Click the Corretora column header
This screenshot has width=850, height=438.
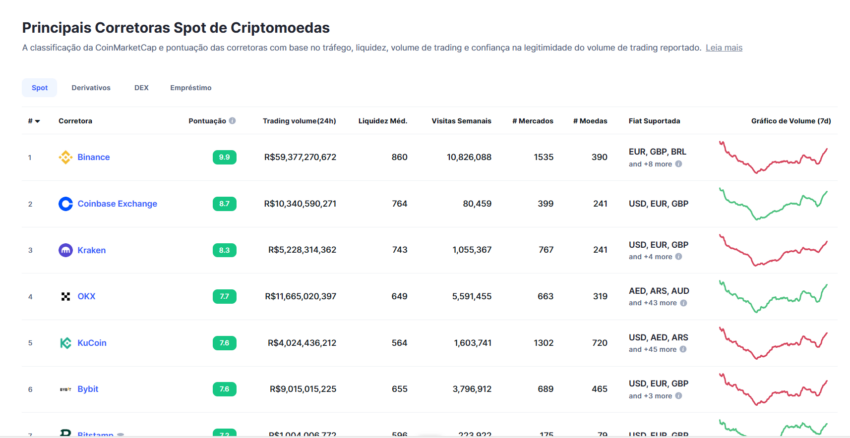[x=75, y=121]
